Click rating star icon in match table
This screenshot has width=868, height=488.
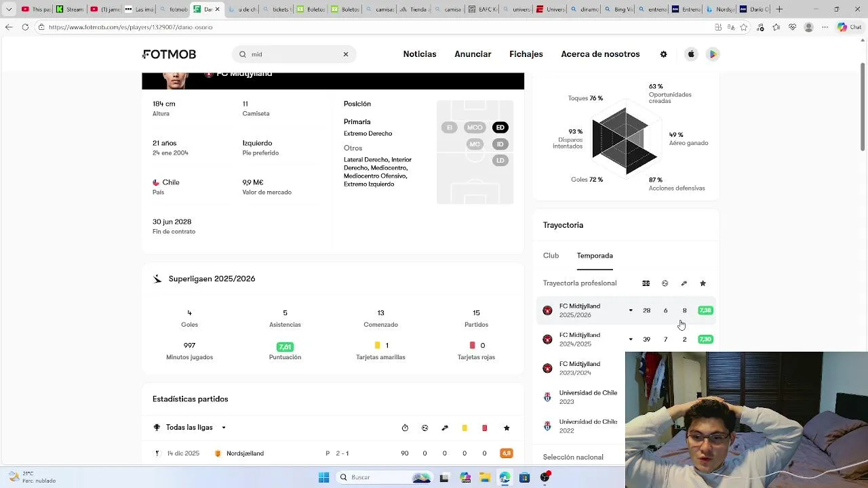[507, 428]
